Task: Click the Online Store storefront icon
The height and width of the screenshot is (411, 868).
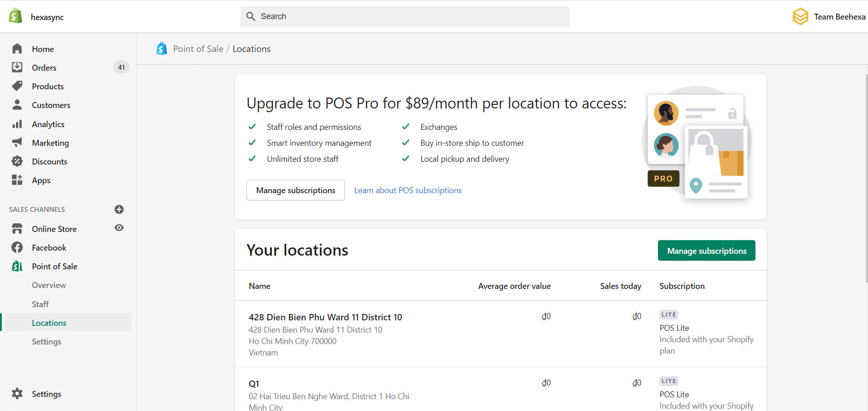Action: tap(17, 229)
